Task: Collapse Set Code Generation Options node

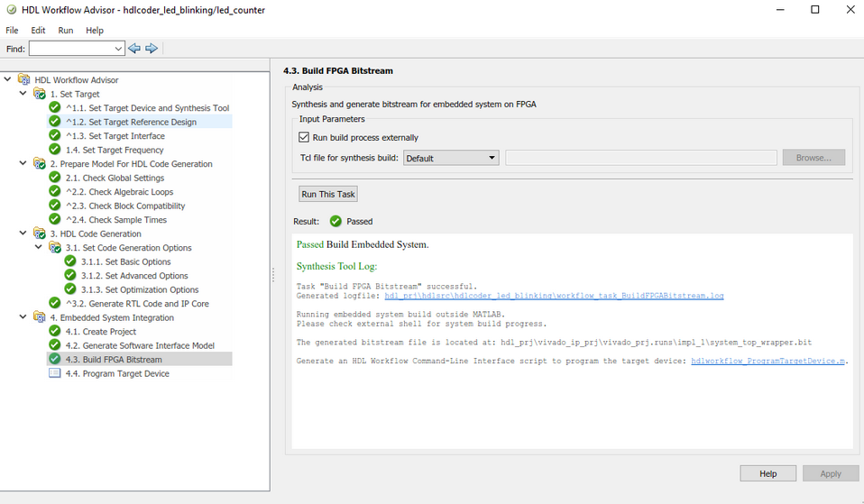Action: click(x=38, y=248)
